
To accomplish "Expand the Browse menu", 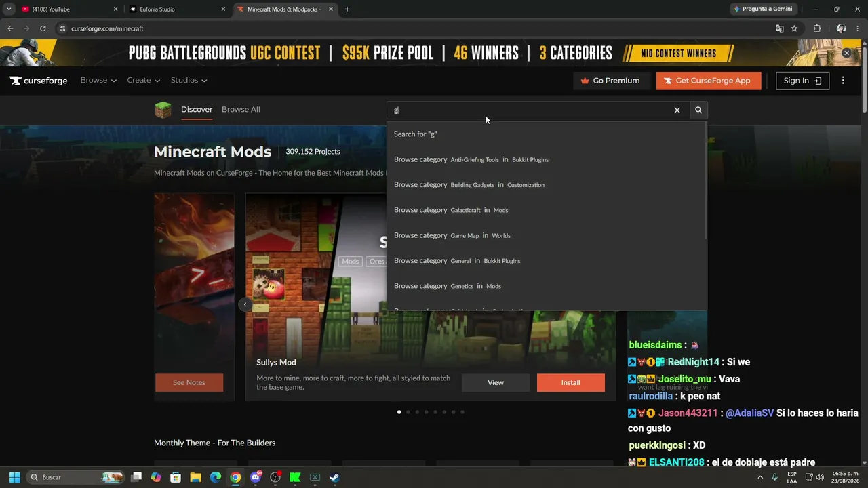I will tap(98, 81).
